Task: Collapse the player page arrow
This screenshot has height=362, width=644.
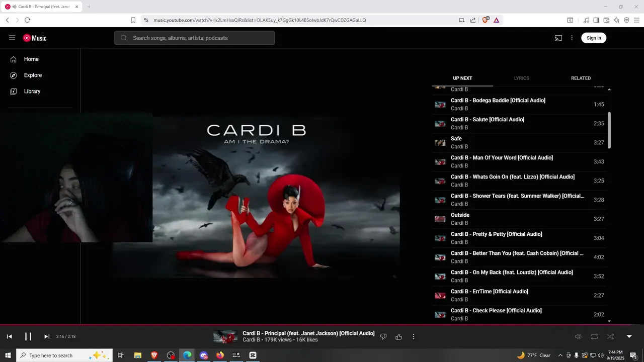Action: [629, 336]
